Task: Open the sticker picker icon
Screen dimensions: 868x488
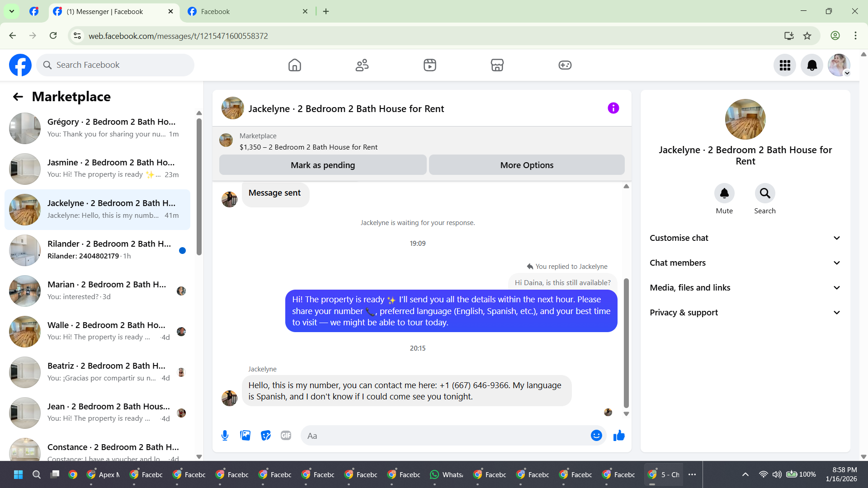Action: tap(265, 436)
